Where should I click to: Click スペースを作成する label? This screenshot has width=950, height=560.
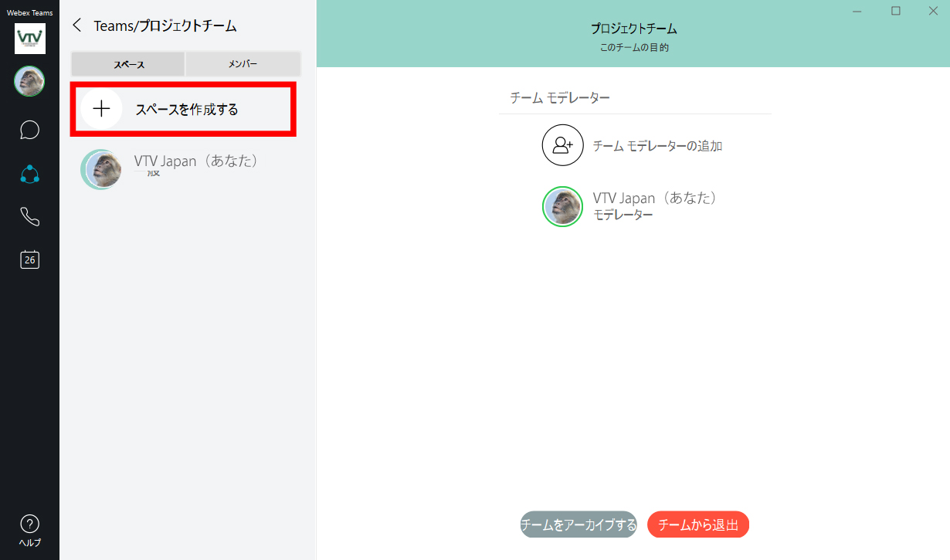[187, 110]
